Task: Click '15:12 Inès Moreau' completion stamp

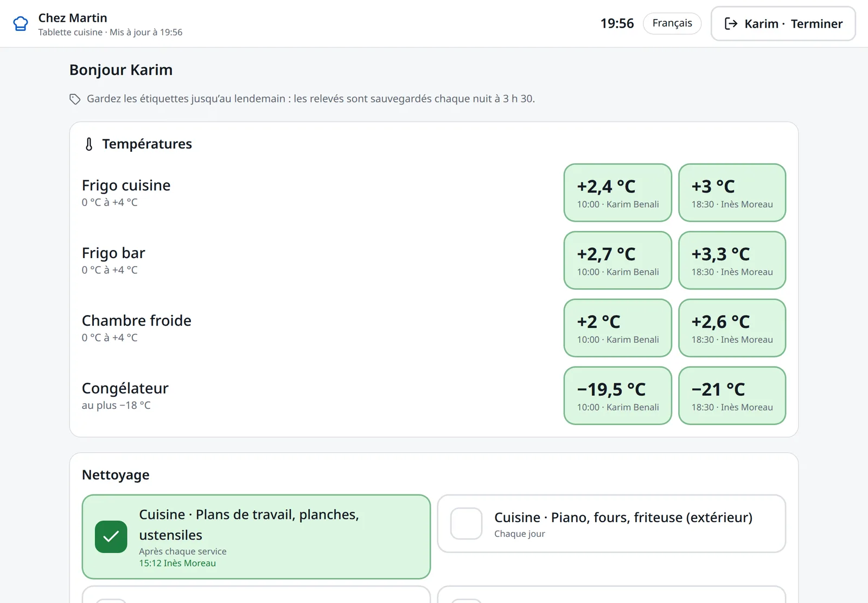Action: pos(177,563)
